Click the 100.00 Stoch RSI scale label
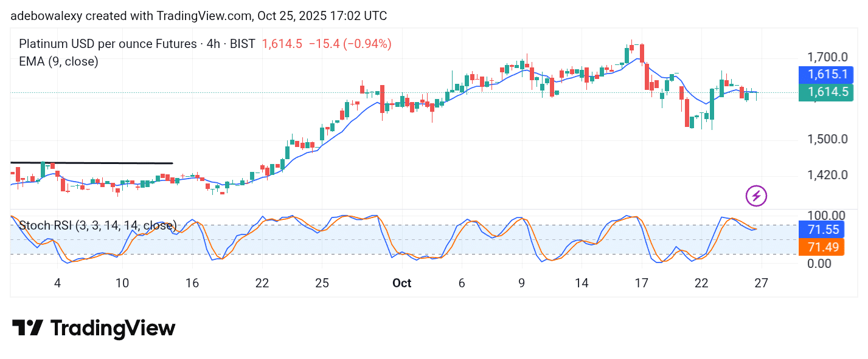This screenshot has width=868, height=359. pyautogui.click(x=826, y=216)
